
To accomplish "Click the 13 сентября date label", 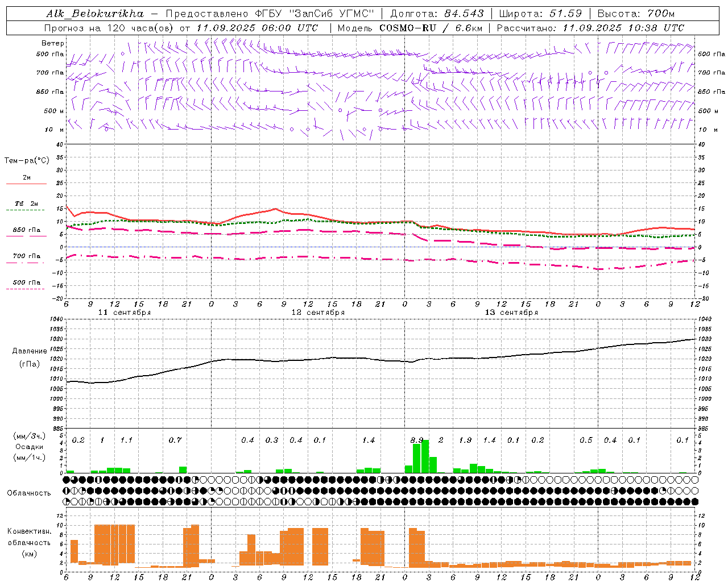I will pyautogui.click(x=511, y=313).
